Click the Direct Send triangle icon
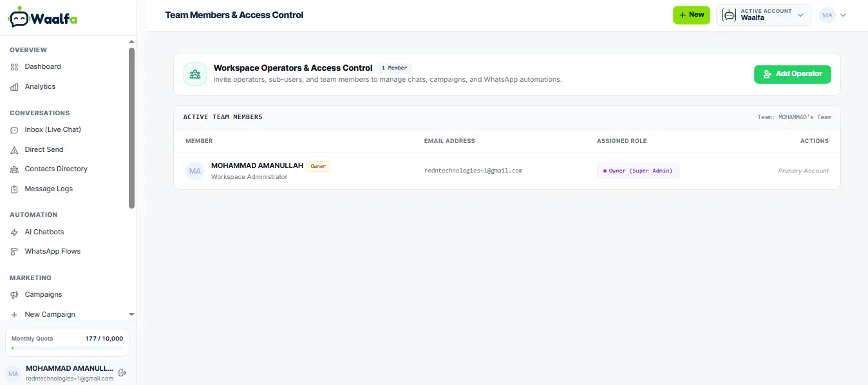Screen dimensions: 868x385 coord(14,150)
